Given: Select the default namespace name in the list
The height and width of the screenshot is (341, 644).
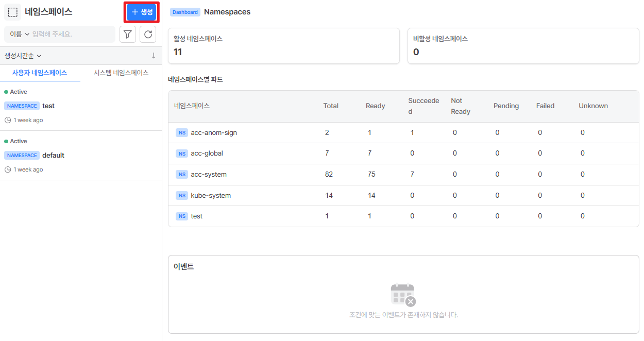Looking at the screenshot, I should tap(53, 155).
